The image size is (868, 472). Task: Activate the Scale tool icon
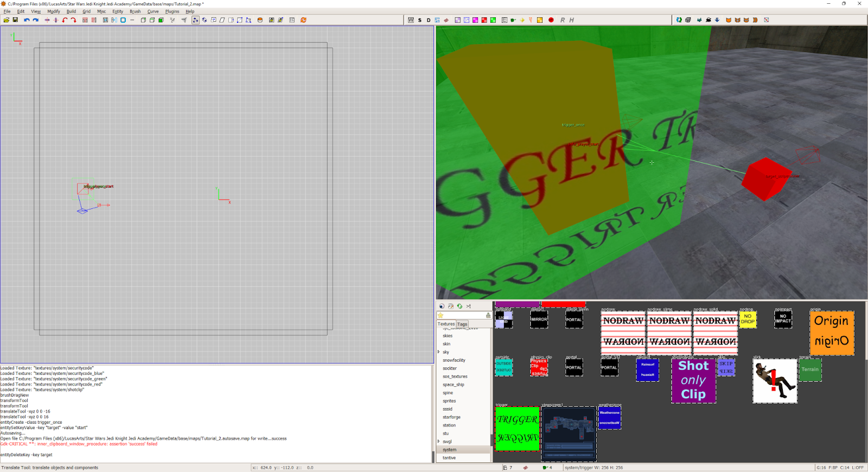tap(213, 20)
